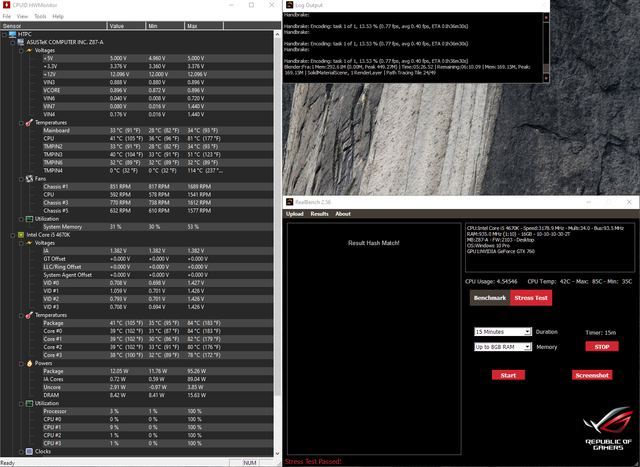This screenshot has height=467, width=640.
Task: Collapse the Fans node
Action: pos(21,179)
